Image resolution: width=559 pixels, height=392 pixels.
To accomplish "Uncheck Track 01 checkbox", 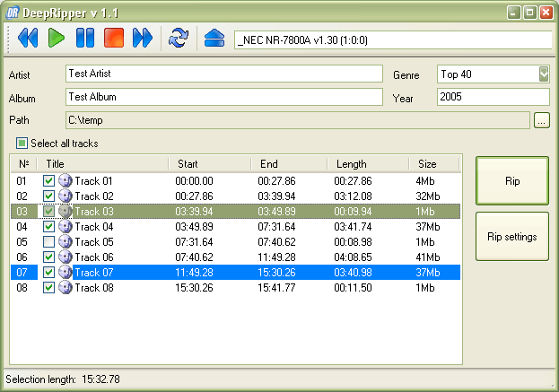I will (x=48, y=180).
